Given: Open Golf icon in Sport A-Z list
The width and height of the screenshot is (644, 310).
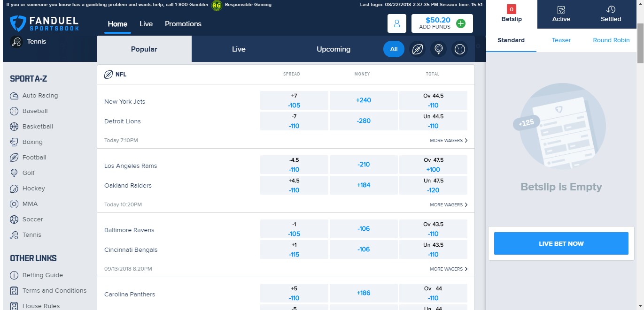Looking at the screenshot, I should pos(14,173).
